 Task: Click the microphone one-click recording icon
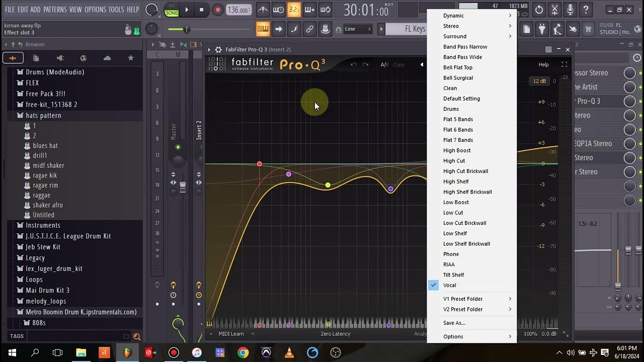tap(570, 10)
